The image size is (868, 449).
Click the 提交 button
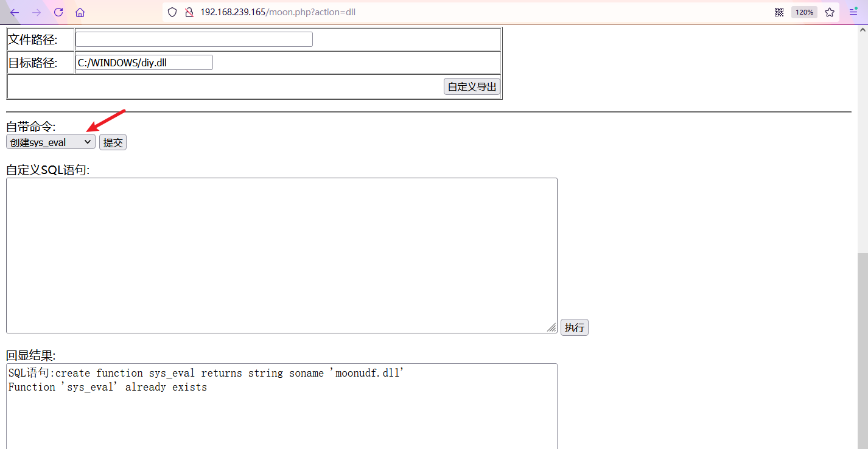tap(113, 142)
